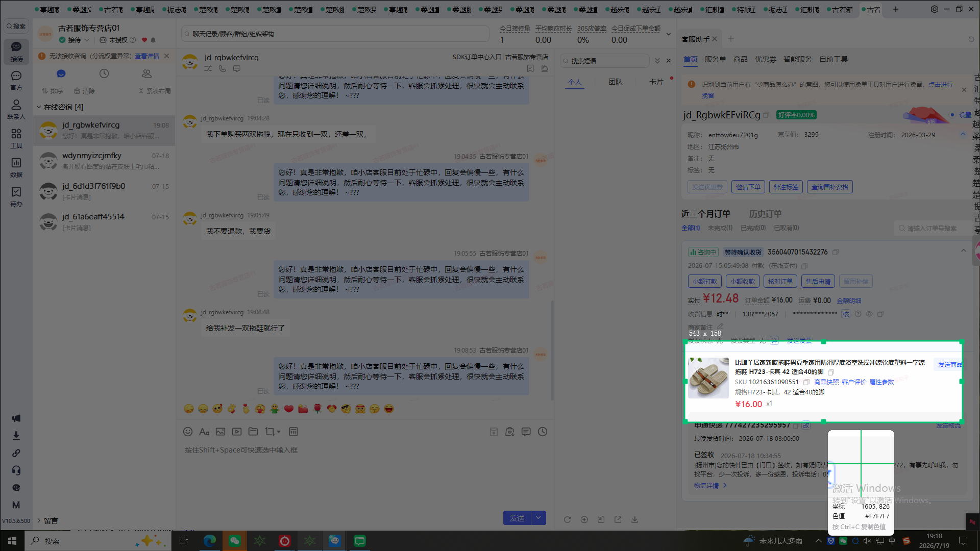Screen dimensions: 980x551
Task: Click the screenshot crop tool icon
Action: [x=269, y=432]
